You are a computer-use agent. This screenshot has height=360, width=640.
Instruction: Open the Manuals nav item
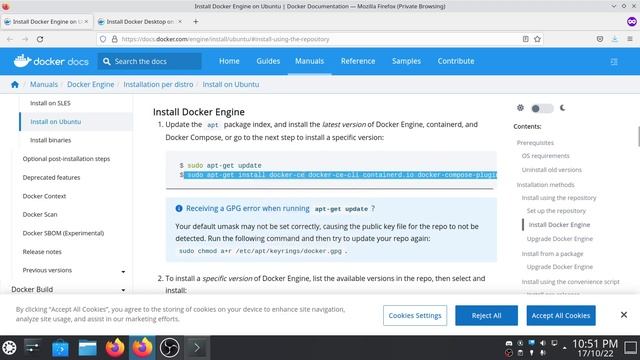[x=309, y=61]
